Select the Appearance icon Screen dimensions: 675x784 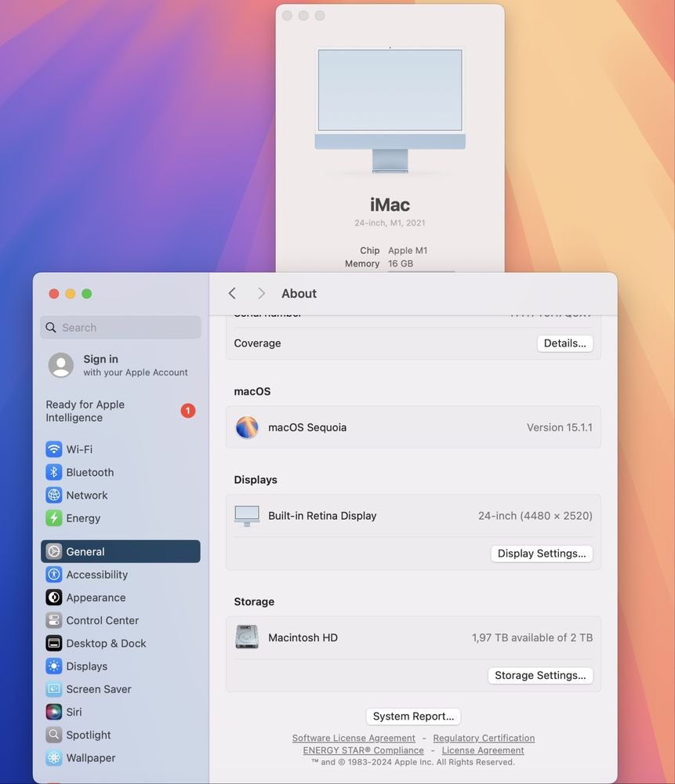tap(54, 597)
